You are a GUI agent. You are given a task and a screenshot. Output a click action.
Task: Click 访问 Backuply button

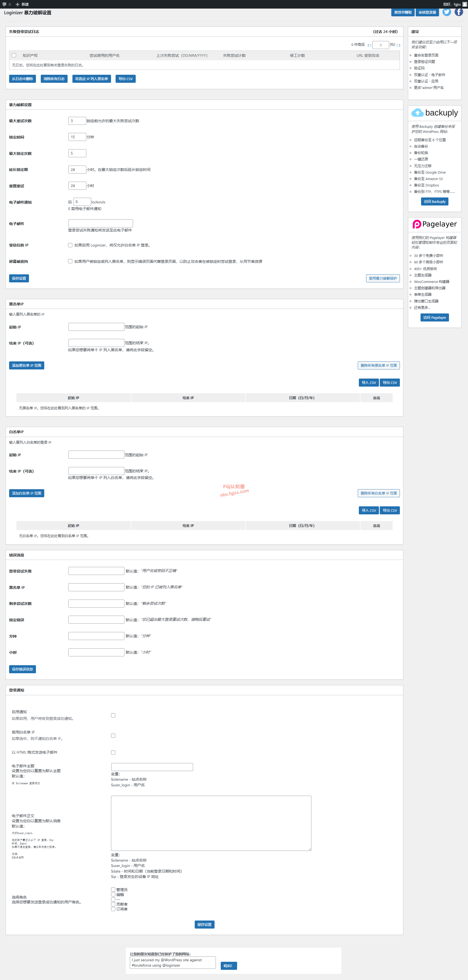tap(434, 202)
